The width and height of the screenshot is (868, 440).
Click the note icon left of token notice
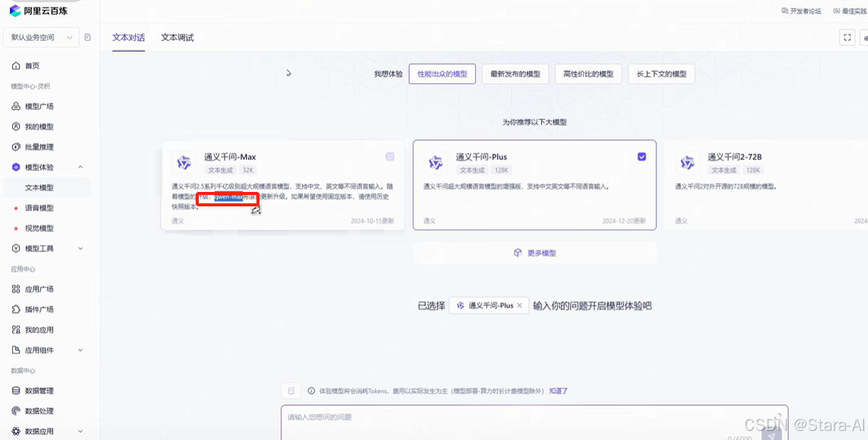click(x=291, y=391)
